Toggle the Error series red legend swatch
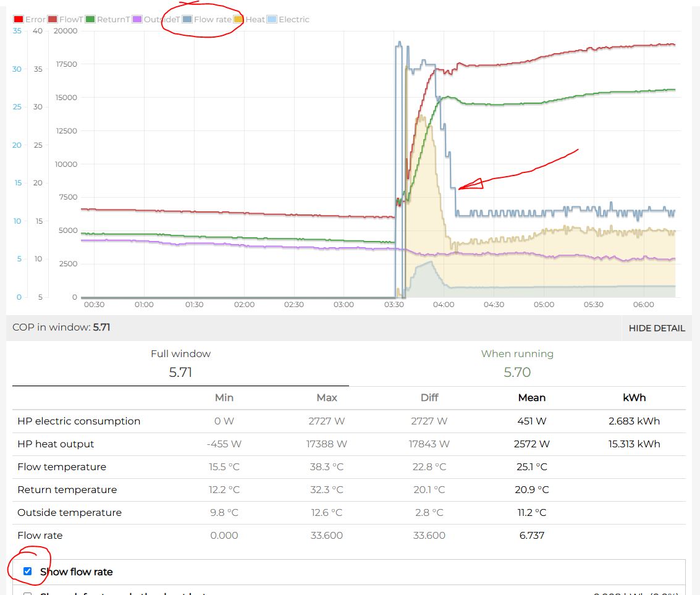Screen dimensions: 700x595 tap(19, 20)
